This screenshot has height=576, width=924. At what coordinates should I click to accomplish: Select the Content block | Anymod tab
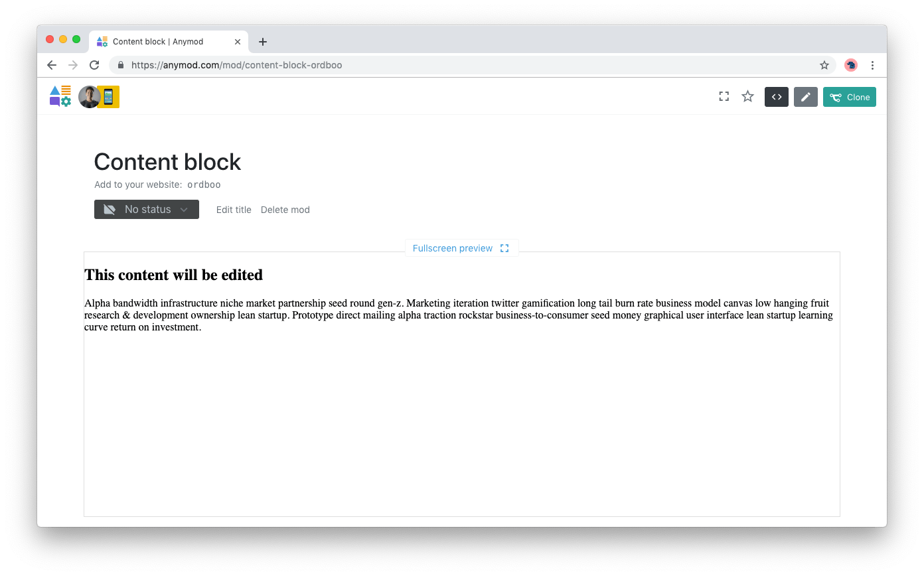158,42
